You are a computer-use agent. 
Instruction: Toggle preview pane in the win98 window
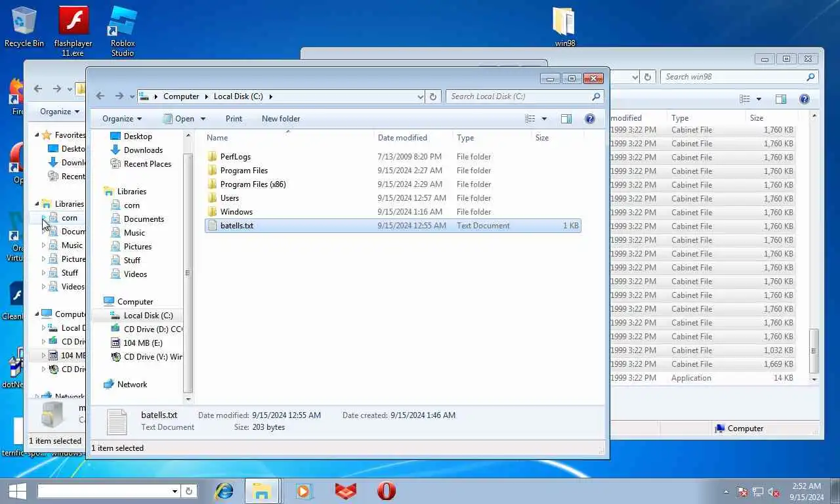780,99
